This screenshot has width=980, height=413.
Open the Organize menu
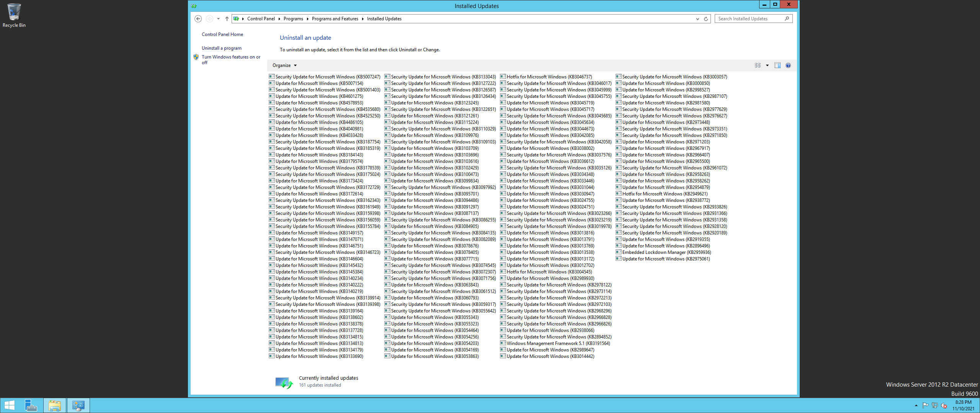284,65
